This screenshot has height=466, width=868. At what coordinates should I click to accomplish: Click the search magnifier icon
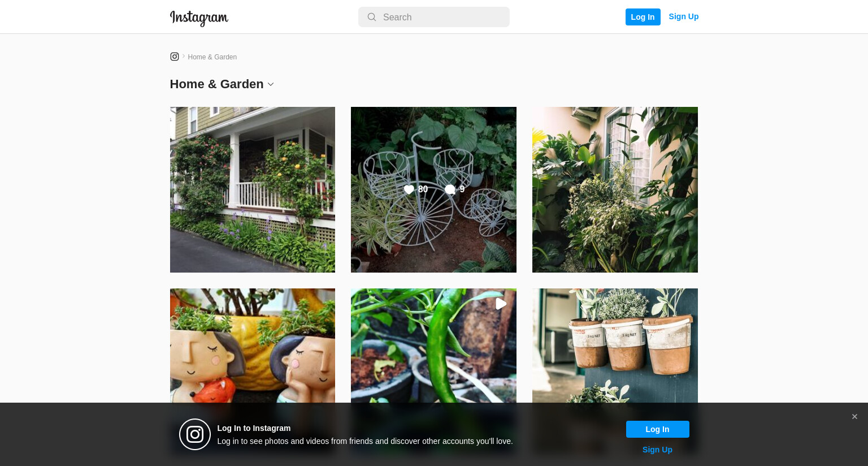click(372, 17)
